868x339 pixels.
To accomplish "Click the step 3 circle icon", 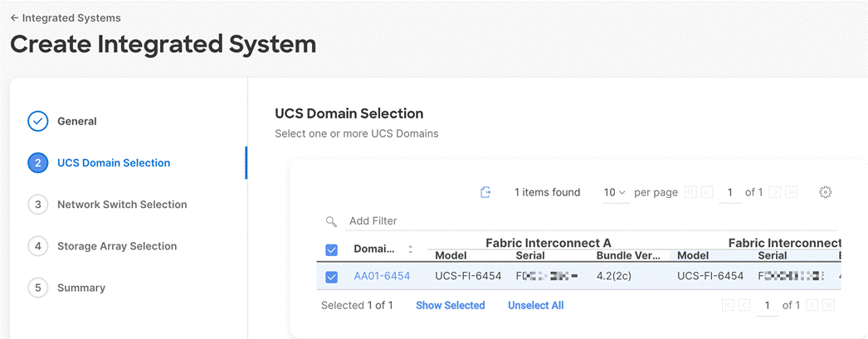I will 38,205.
